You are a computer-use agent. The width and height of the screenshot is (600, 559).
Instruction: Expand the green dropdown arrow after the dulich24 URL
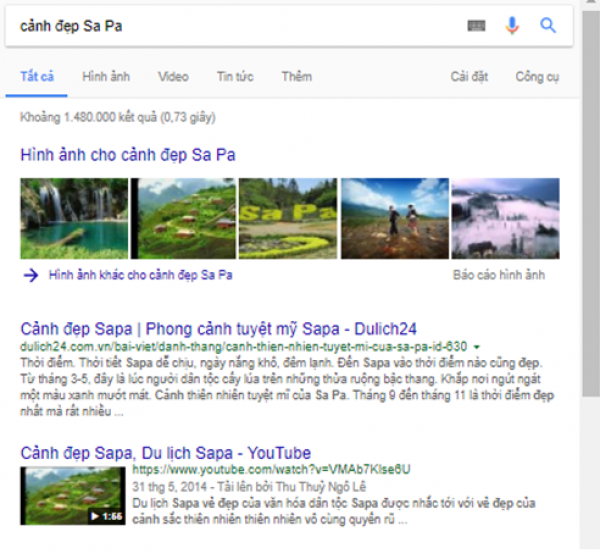click(477, 347)
